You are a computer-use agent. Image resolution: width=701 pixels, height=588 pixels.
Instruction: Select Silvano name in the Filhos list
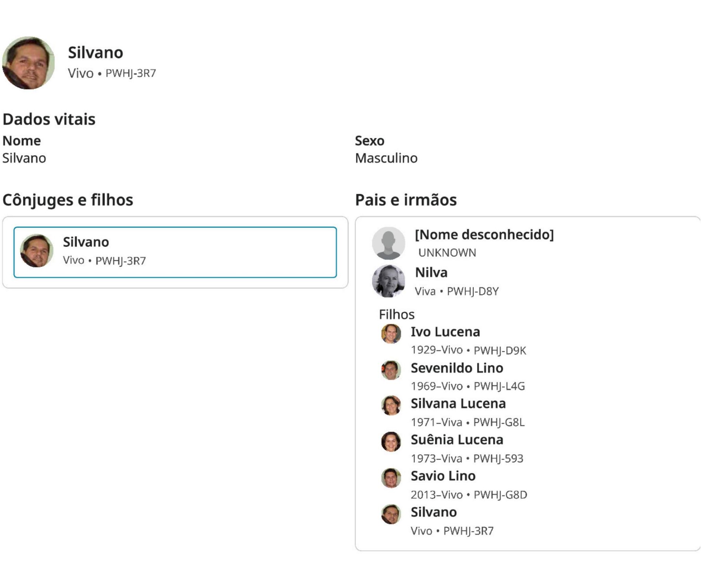pyautogui.click(x=434, y=512)
